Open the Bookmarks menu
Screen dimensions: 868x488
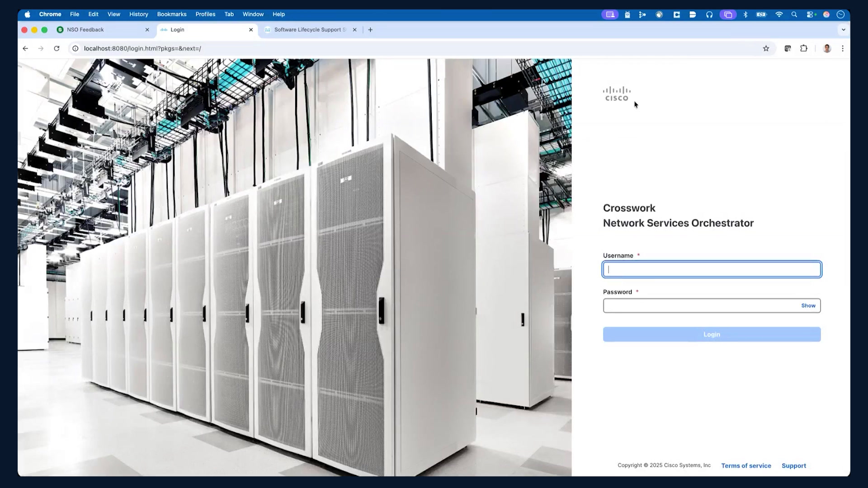pos(172,14)
